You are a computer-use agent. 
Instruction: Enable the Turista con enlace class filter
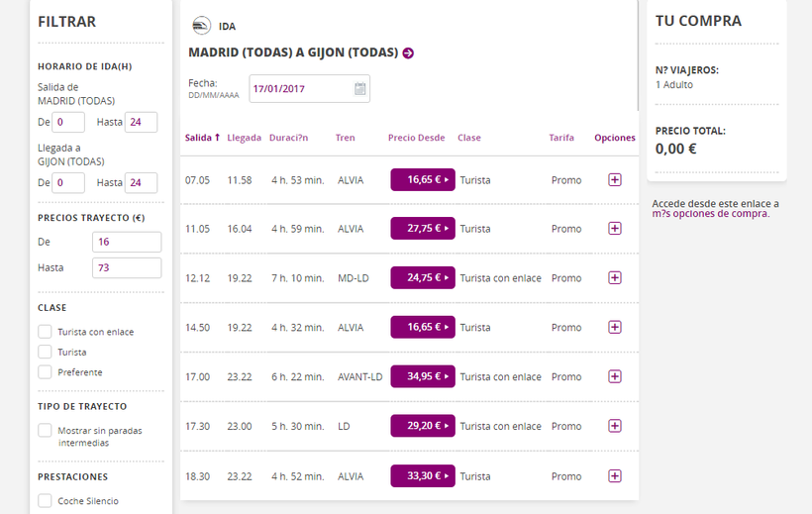coord(45,332)
